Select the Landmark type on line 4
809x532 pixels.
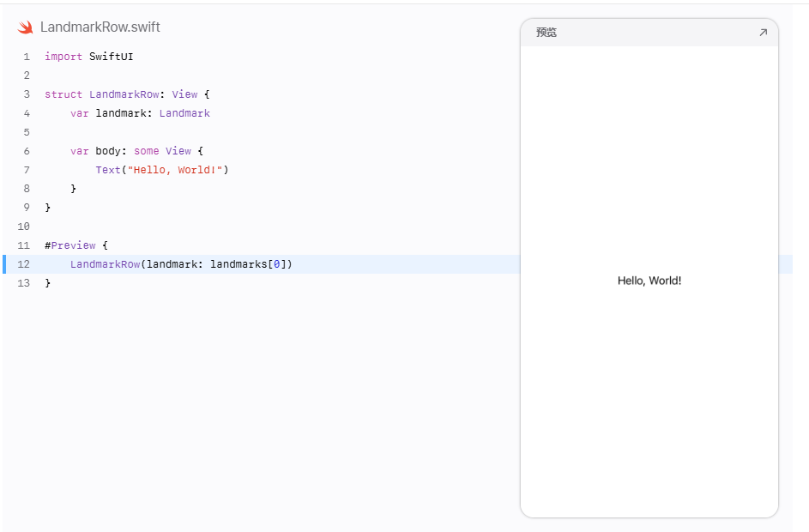[184, 113]
